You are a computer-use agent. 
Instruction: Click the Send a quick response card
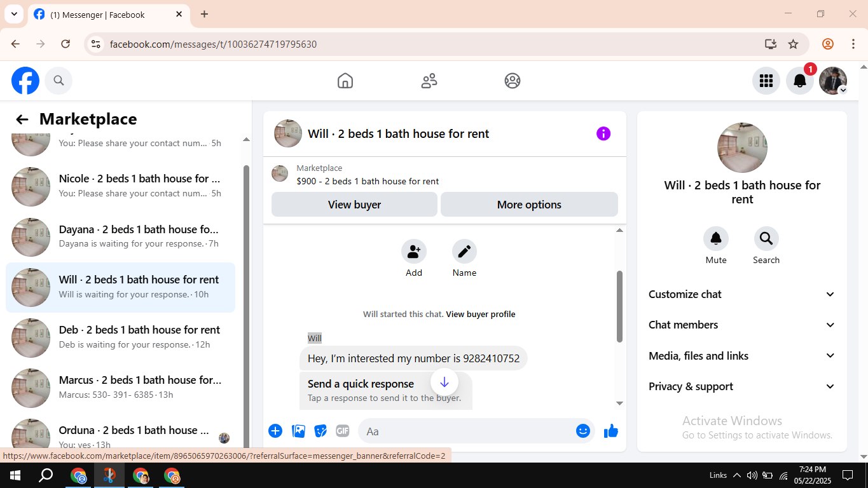385,390
